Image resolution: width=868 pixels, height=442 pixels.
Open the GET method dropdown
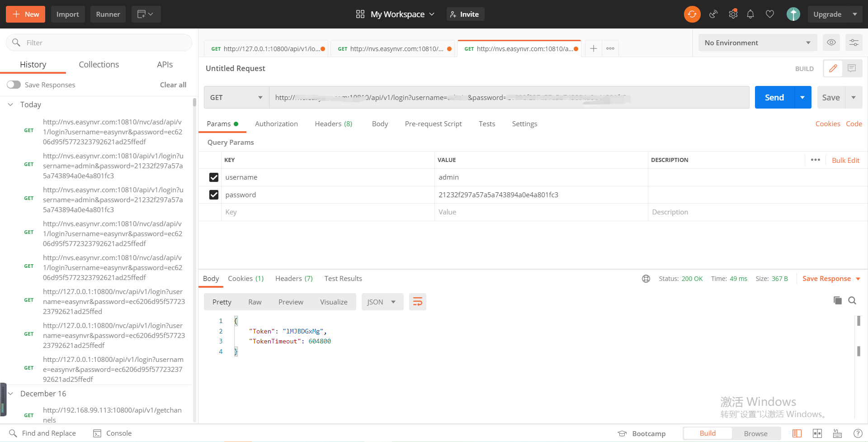pos(236,97)
